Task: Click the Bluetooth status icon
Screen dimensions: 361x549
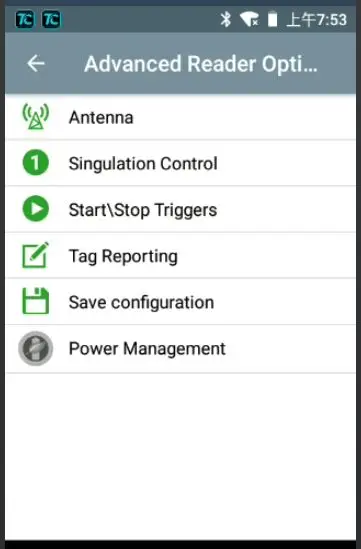Action: [226, 19]
